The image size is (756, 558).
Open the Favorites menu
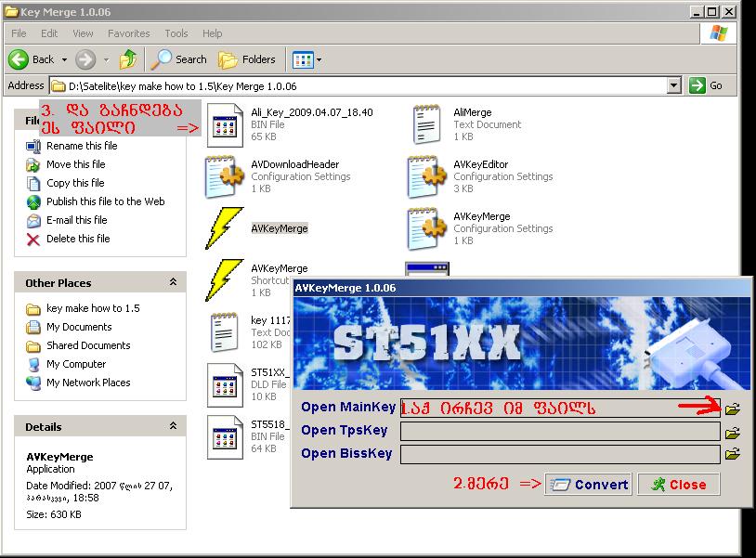point(129,33)
